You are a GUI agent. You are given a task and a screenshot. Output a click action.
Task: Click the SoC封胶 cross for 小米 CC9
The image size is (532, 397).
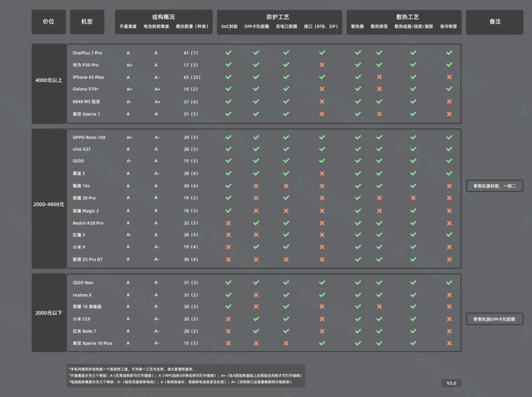(229, 319)
